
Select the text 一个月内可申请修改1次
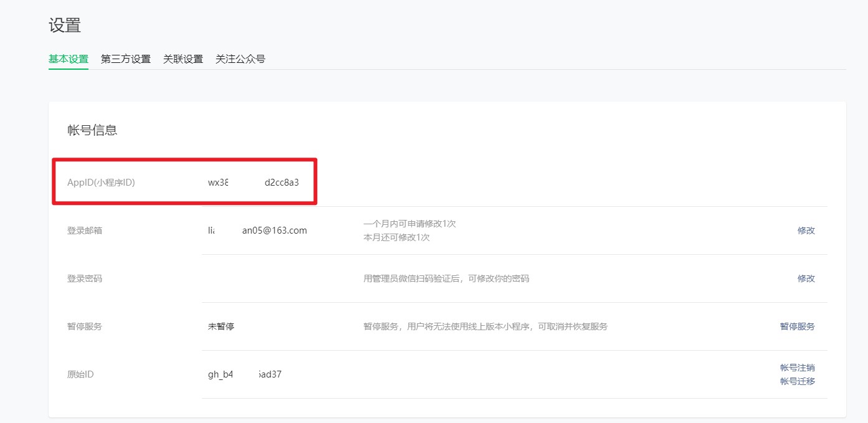click(x=410, y=224)
